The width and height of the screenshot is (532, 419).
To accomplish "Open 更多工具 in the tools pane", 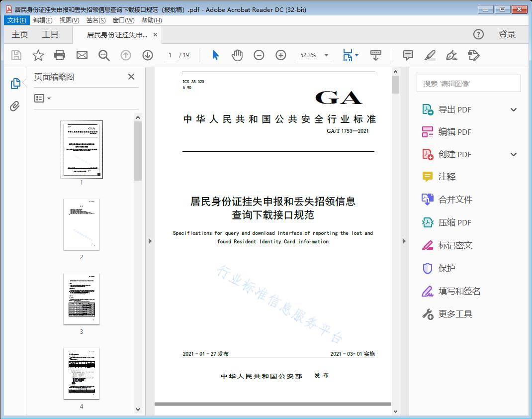I will (455, 314).
